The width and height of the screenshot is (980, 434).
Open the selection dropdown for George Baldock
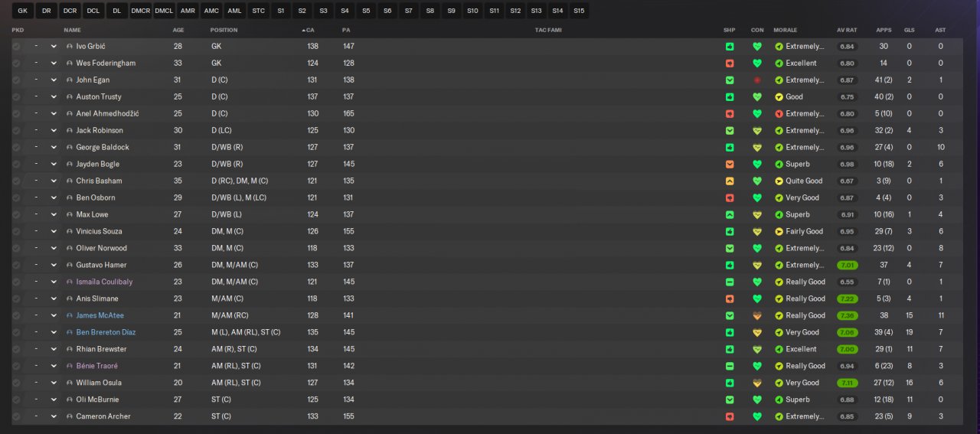(x=54, y=148)
